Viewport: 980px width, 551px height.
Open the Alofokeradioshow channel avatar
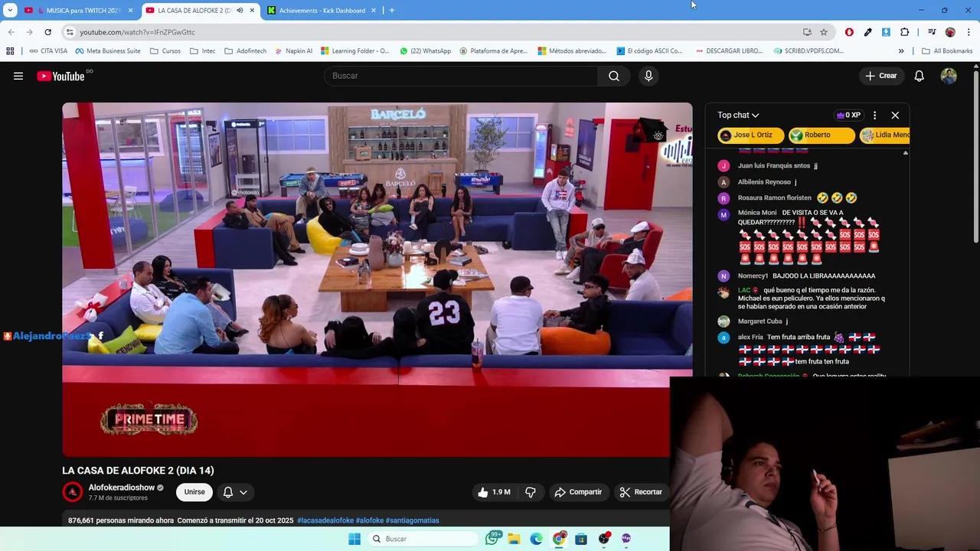73,492
